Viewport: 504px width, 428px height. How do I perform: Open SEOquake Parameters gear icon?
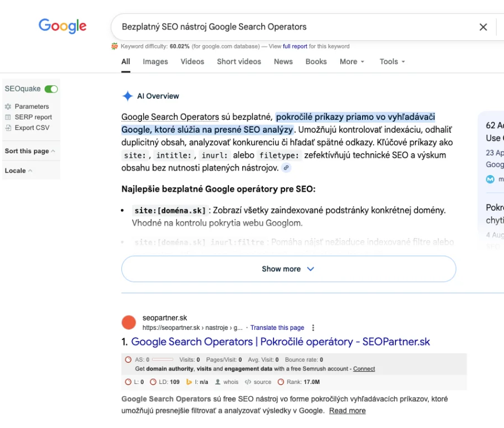pos(8,106)
